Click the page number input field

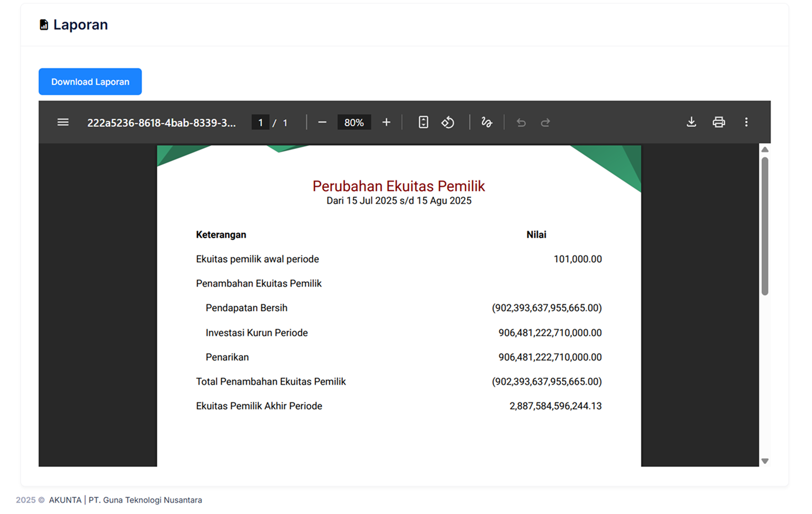point(260,123)
